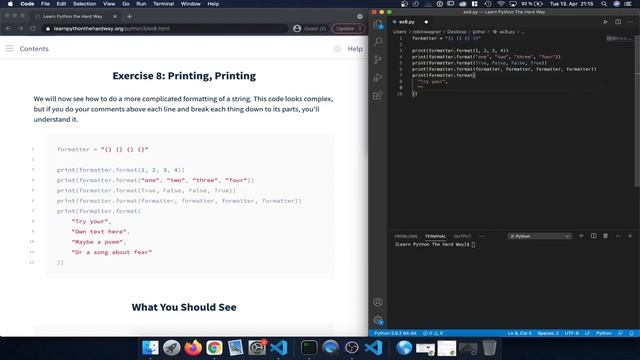Open Firefox from the Dock
The height and width of the screenshot is (360, 640).
pyautogui.click(x=193, y=348)
